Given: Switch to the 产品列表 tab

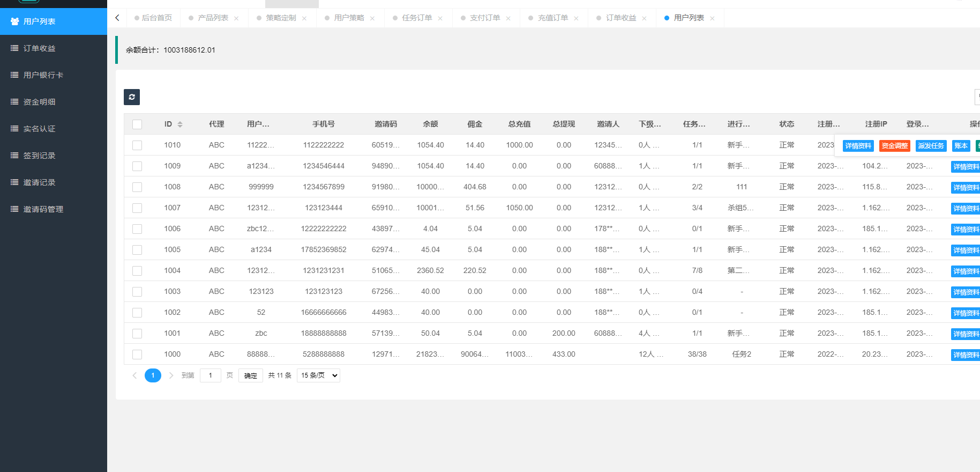Looking at the screenshot, I should pyautogui.click(x=213, y=18).
